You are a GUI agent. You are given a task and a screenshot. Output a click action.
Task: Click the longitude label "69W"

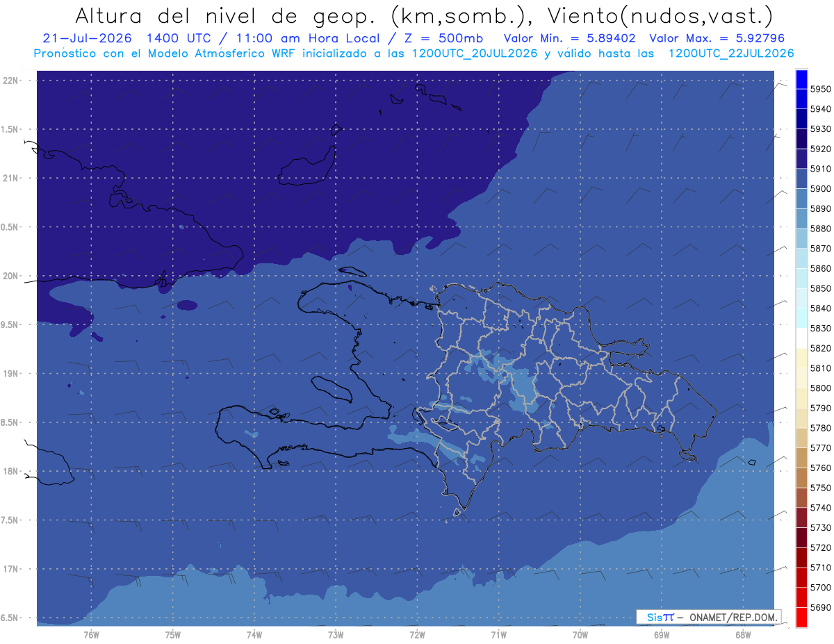(661, 635)
